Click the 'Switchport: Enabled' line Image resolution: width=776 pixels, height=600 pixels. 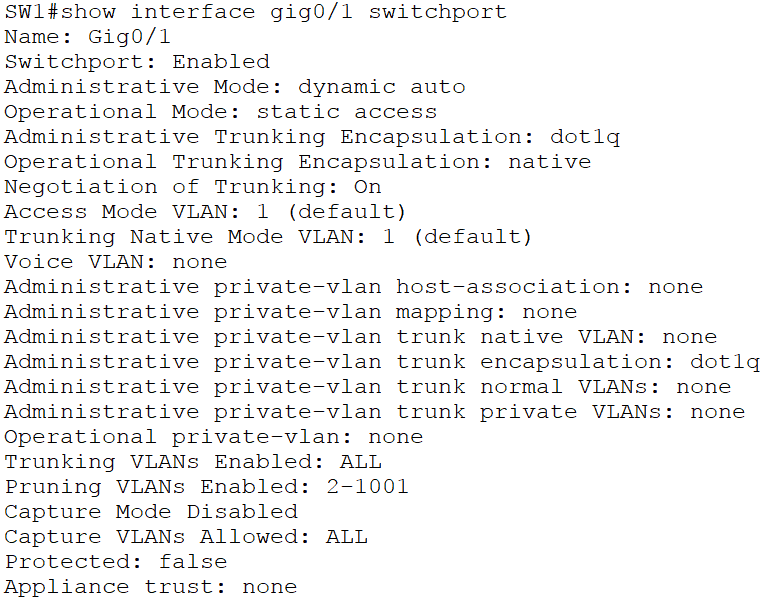(137, 62)
